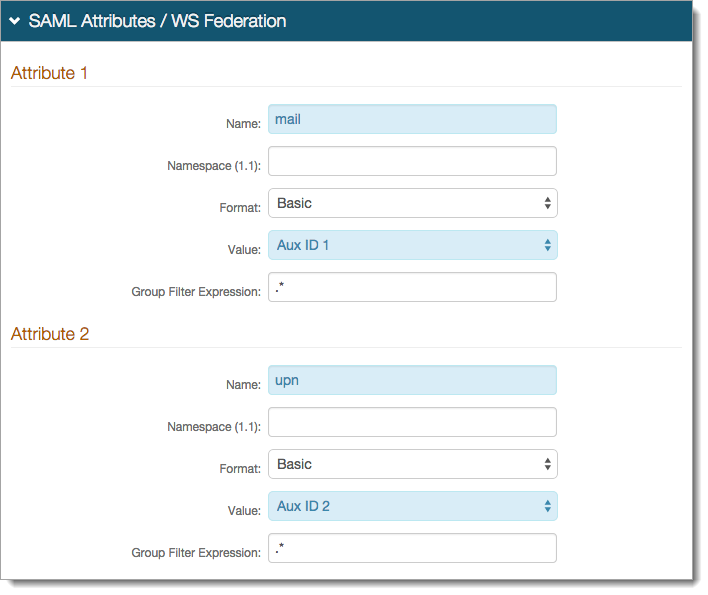Open the Aux ID 1 Value dropdown
Image resolution: width=708 pixels, height=595 pixels.
[x=412, y=245]
